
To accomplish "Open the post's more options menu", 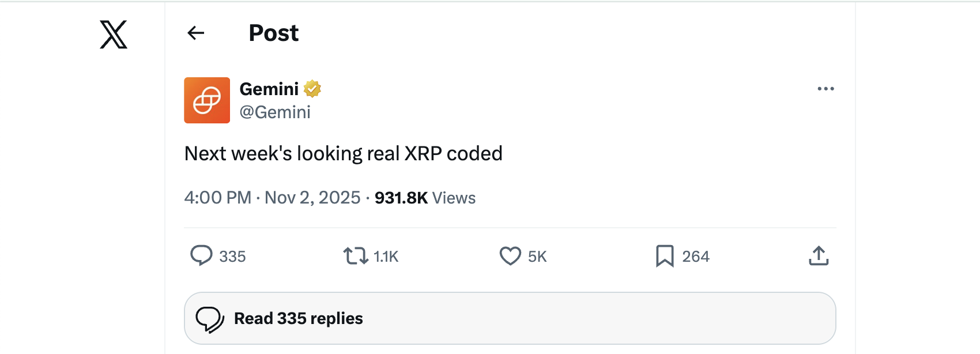I will coord(826,89).
